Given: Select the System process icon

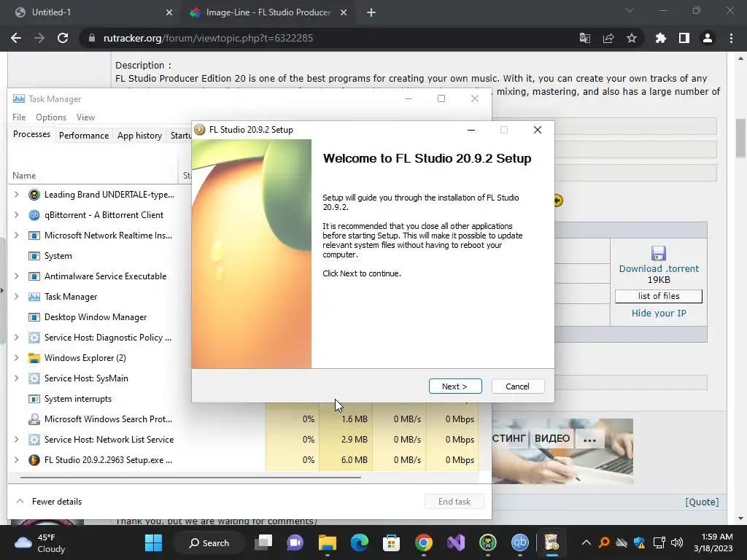Looking at the screenshot, I should pos(34,256).
